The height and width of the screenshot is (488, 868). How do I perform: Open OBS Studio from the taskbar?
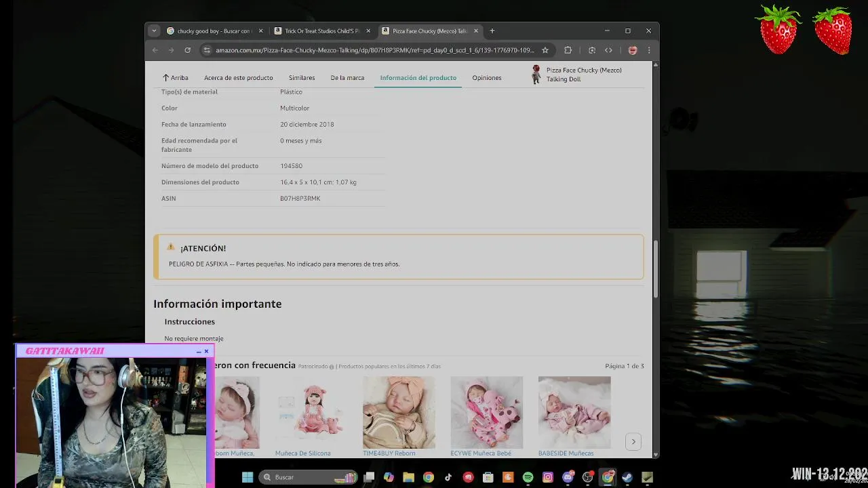[588, 477]
